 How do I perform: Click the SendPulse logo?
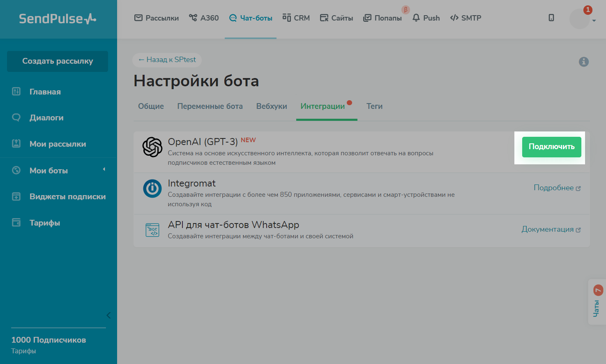click(58, 18)
